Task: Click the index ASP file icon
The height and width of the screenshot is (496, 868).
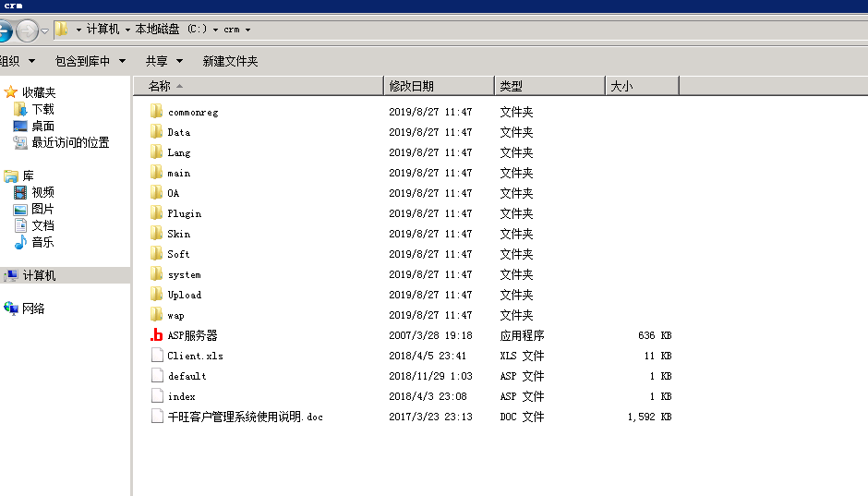Action: pos(157,396)
